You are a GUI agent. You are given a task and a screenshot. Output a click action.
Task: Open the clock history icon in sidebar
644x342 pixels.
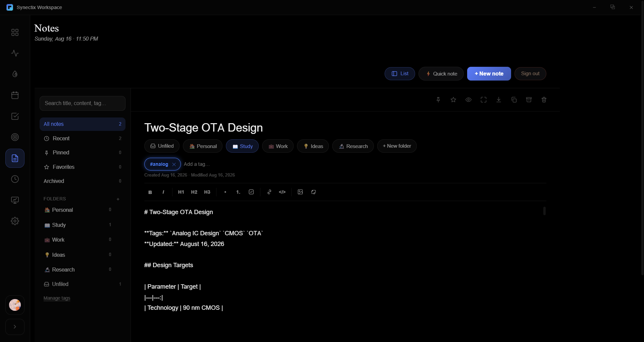pos(15,179)
